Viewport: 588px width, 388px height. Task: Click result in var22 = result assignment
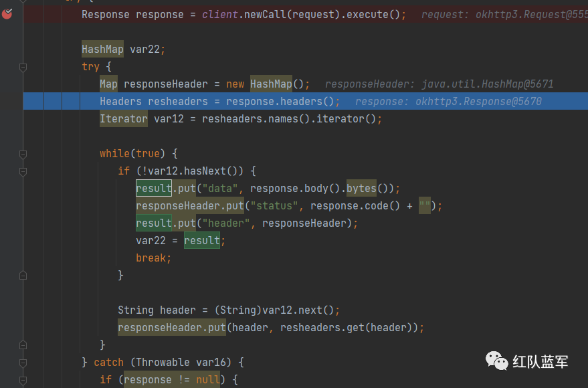[x=202, y=240]
